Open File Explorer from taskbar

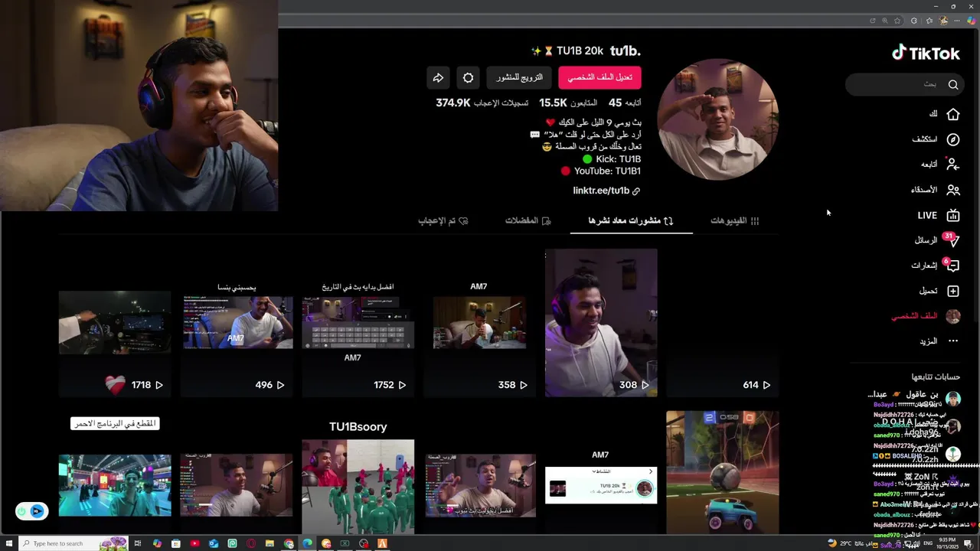pyautogui.click(x=269, y=543)
